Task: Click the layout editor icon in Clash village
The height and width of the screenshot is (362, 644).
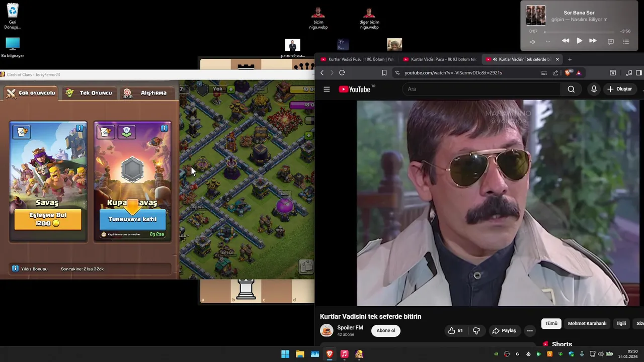Action: [x=306, y=266]
